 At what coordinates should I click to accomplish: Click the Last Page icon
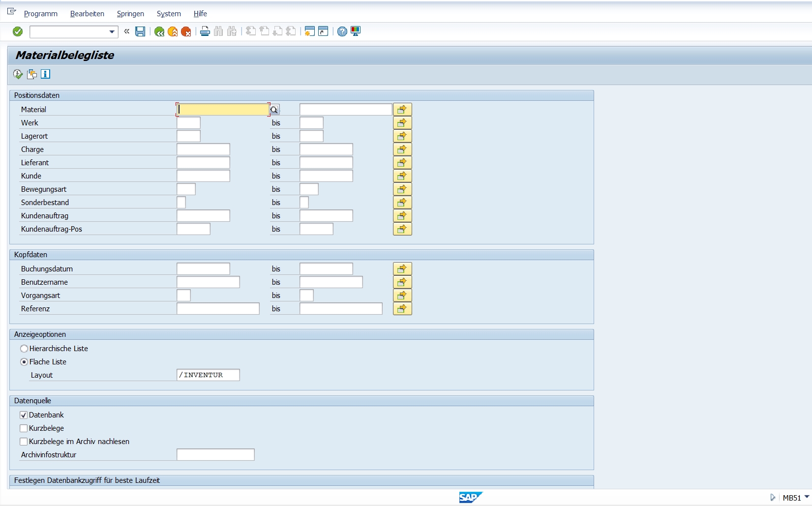point(291,31)
